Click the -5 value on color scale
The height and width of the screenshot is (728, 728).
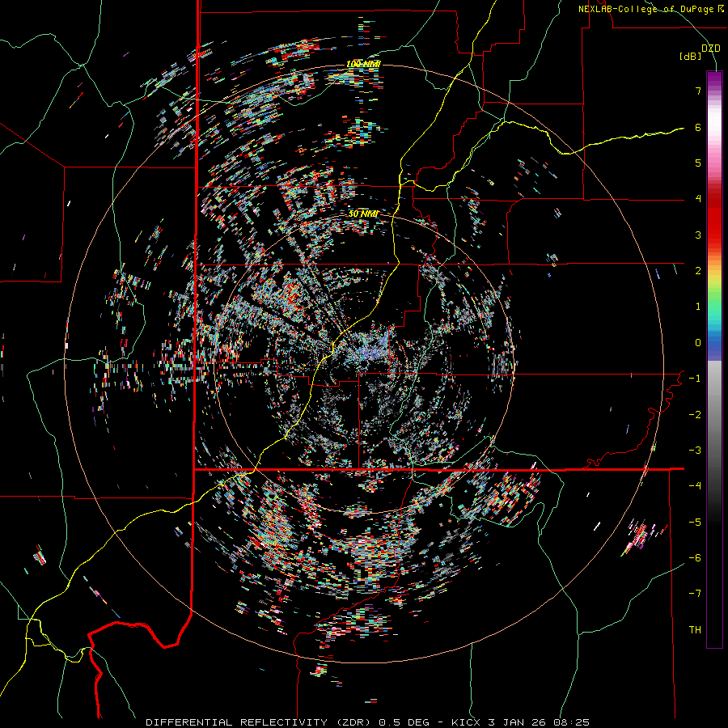695,523
